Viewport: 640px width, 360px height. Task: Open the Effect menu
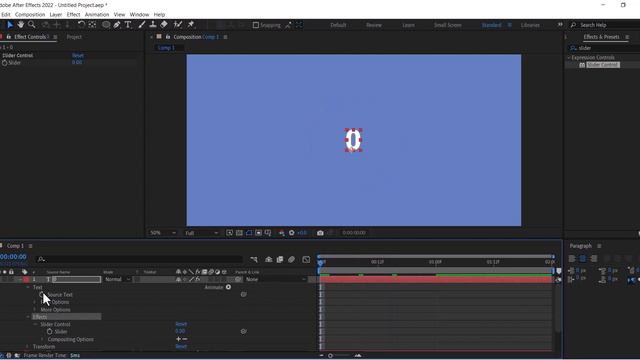coord(73,14)
